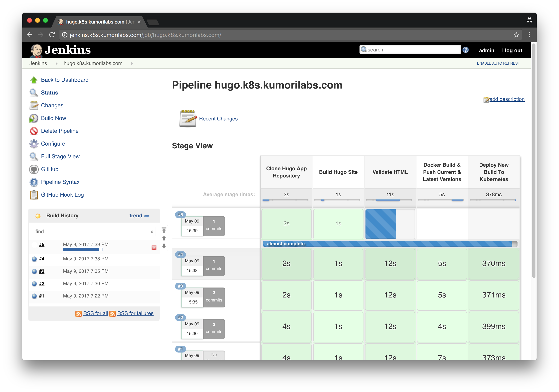
Task: Click the add description link
Action: (507, 99)
